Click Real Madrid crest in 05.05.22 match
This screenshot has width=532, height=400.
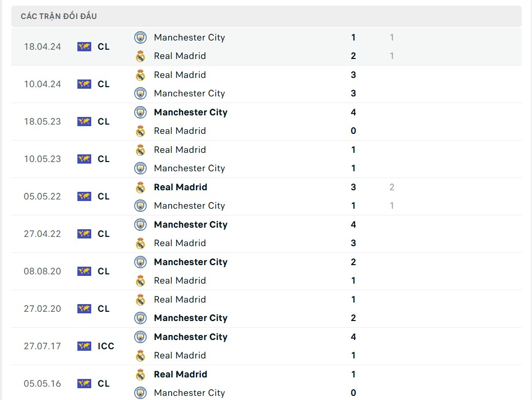[140, 187]
